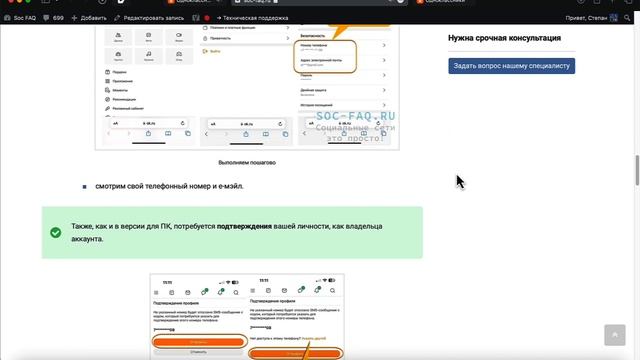This screenshot has height=360, width=640.
Task: Click the green checkmark note icon
Action: 56,233
